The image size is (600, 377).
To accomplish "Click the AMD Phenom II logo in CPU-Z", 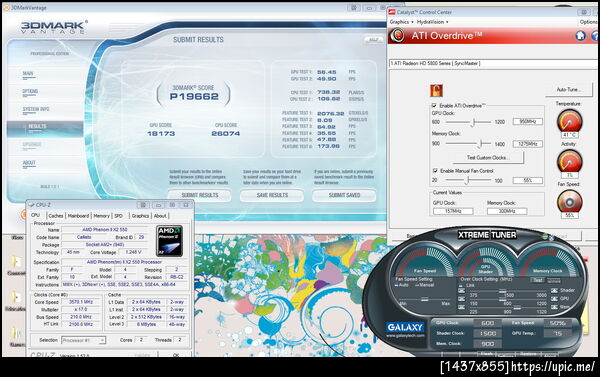I will coord(170,241).
